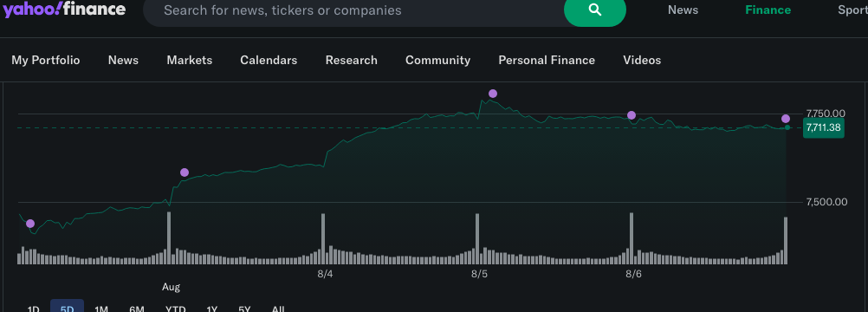
Task: Select the 1Y chart range
Action: click(212, 308)
